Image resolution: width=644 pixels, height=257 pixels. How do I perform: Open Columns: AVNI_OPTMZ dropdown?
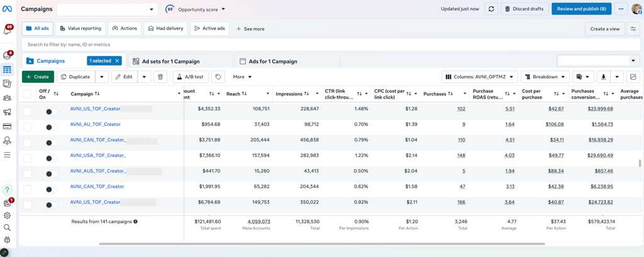point(479,76)
